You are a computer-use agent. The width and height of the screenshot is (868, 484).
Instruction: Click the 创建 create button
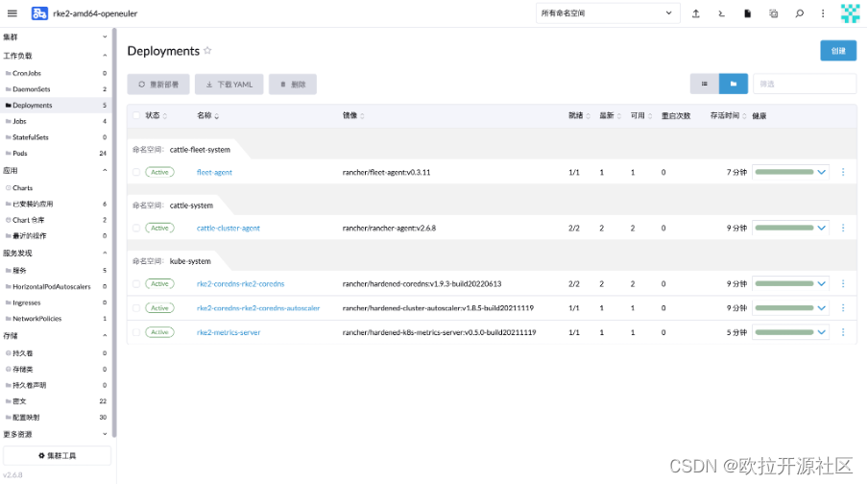(838, 50)
